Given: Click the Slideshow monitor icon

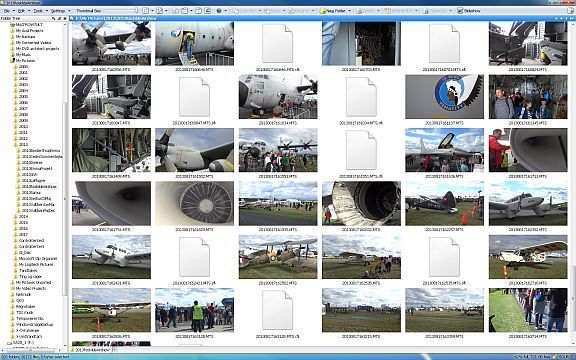Looking at the screenshot, I should pos(460,11).
